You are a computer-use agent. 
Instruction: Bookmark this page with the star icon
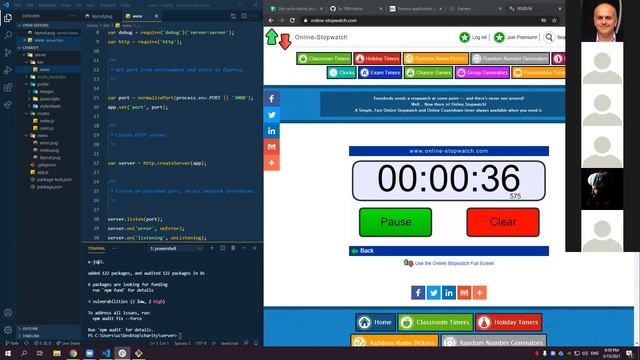pos(554,20)
